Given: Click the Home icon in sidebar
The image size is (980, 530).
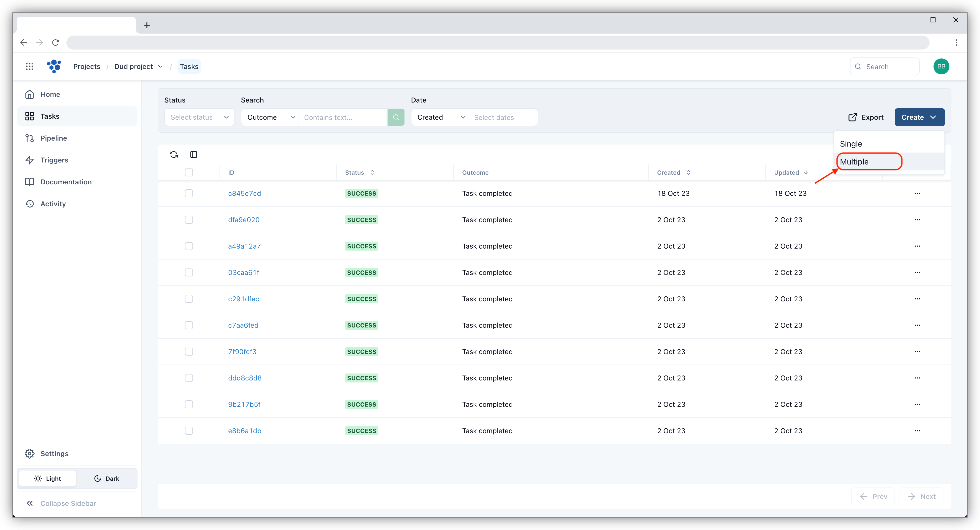Looking at the screenshot, I should click(31, 94).
